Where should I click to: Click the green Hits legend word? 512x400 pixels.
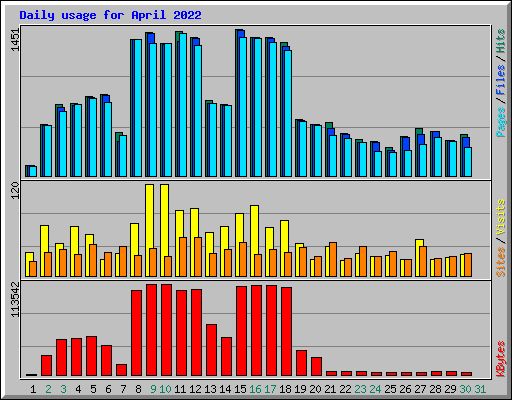click(500, 41)
